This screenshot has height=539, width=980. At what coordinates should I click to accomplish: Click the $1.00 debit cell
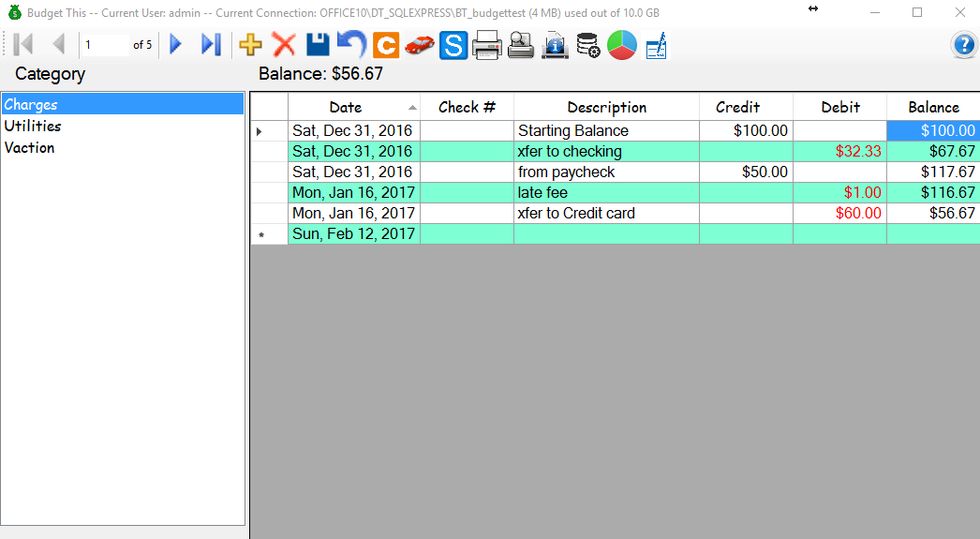click(840, 192)
